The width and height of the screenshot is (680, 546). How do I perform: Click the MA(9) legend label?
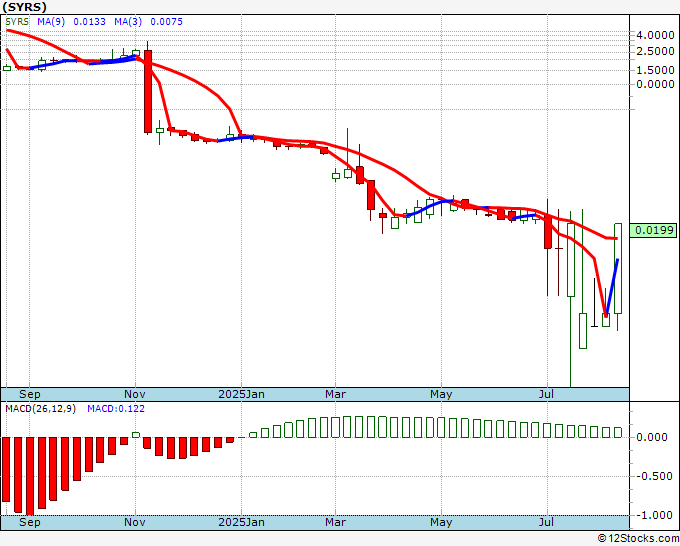tap(51, 22)
